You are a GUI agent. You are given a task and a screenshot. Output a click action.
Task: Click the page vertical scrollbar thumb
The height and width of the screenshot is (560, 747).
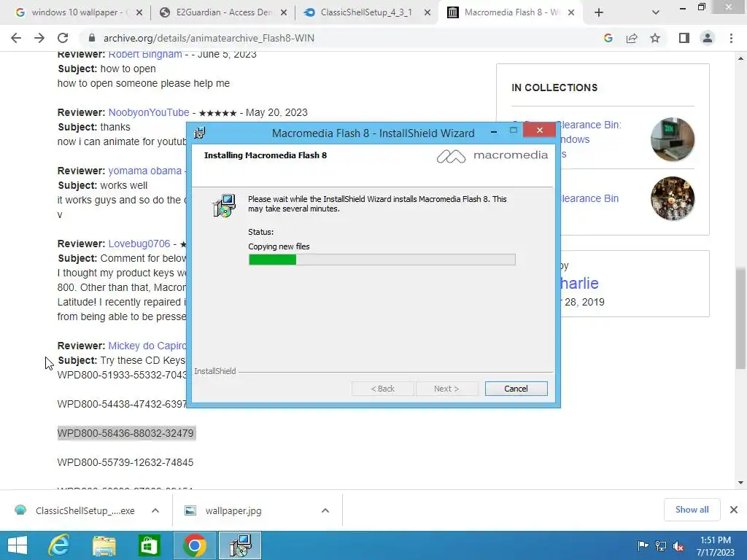click(x=740, y=318)
